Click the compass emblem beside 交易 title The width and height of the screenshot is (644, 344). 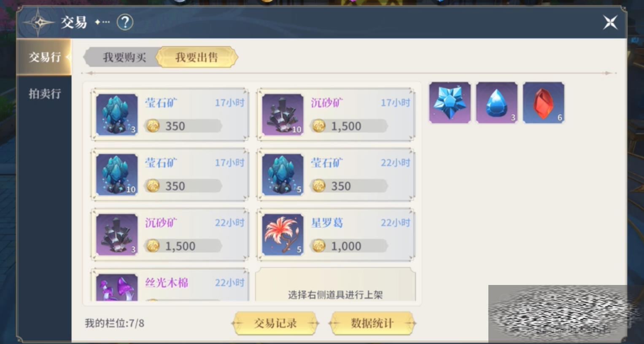coord(38,22)
